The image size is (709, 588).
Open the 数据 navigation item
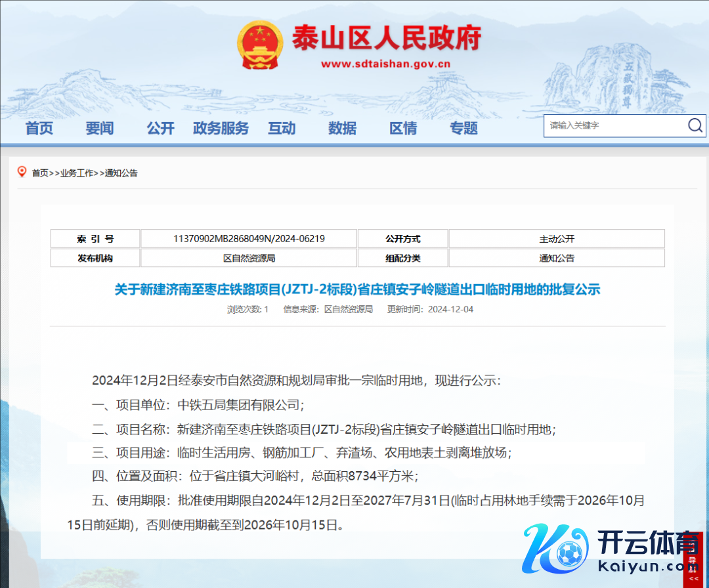(x=343, y=129)
